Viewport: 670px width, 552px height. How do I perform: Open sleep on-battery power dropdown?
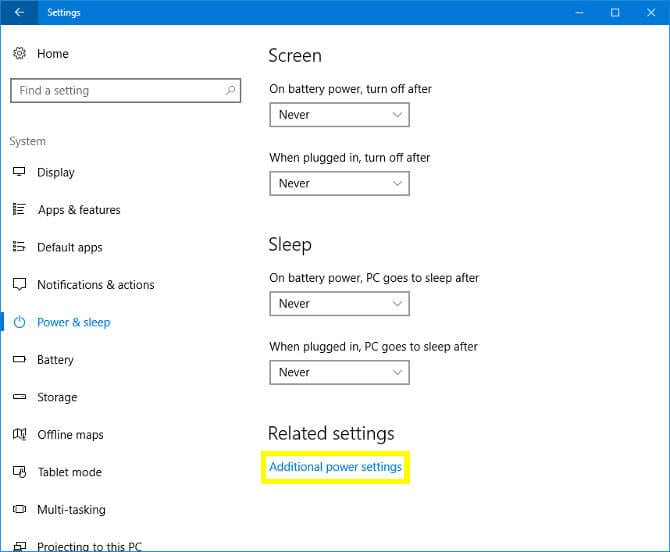[339, 304]
